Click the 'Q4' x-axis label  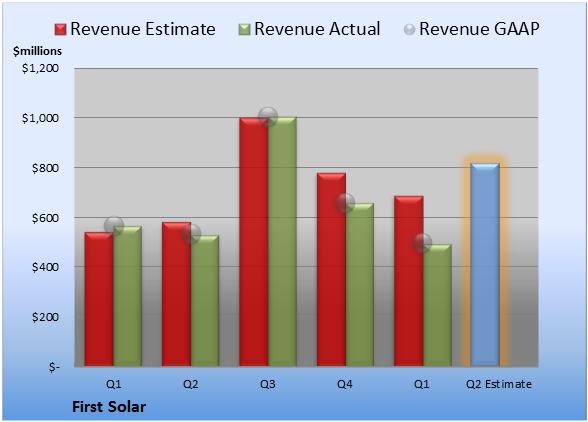pos(345,384)
